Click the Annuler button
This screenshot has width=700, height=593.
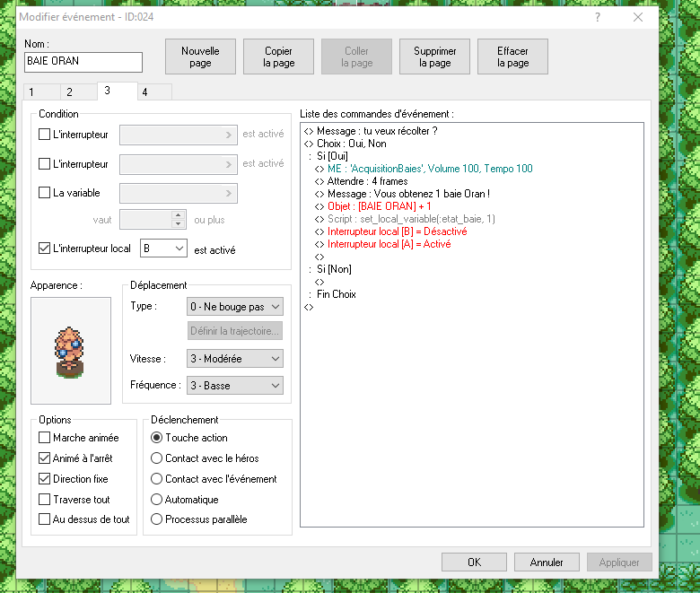click(547, 562)
